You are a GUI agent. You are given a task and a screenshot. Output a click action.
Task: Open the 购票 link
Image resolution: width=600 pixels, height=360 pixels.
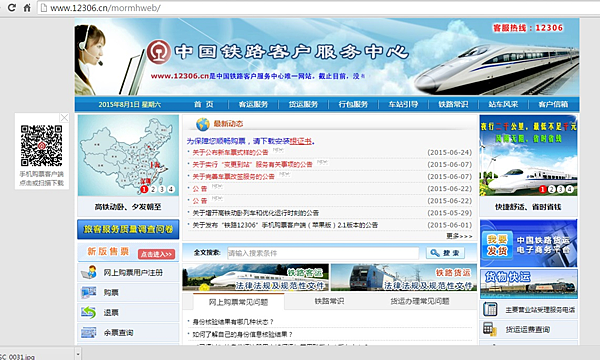(x=111, y=293)
